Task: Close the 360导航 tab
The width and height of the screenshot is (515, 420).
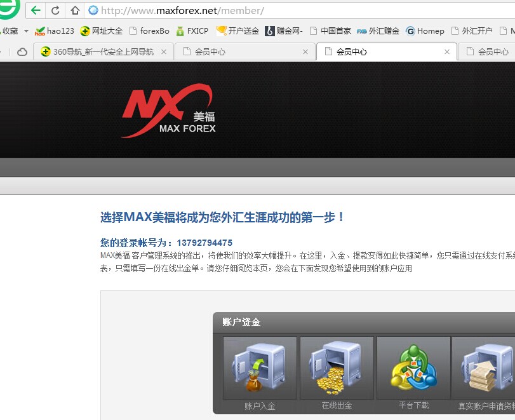Action: (x=164, y=52)
